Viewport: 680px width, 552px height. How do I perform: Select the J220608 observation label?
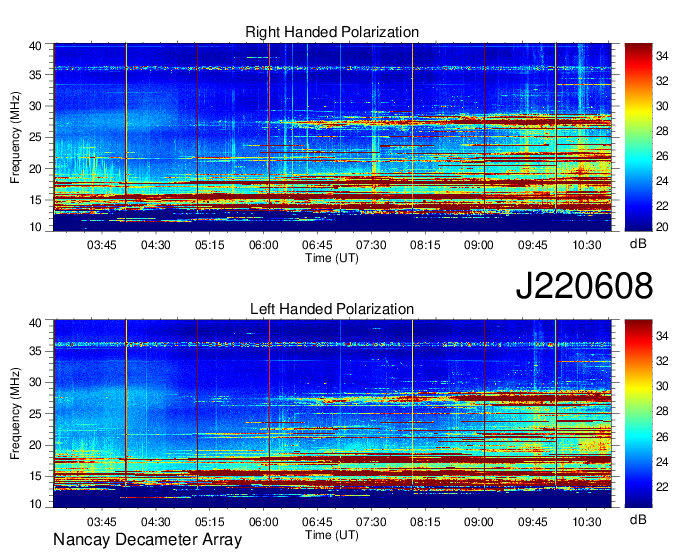point(584,286)
